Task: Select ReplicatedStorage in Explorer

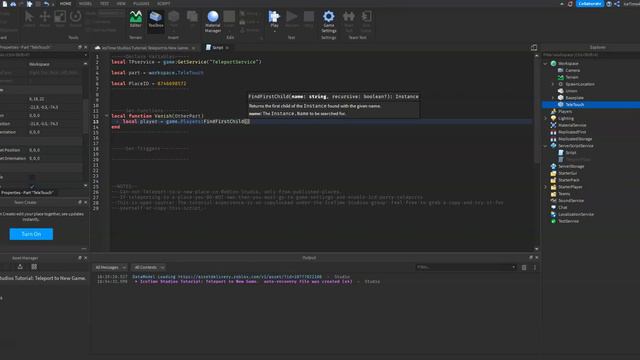Action: click(575, 139)
